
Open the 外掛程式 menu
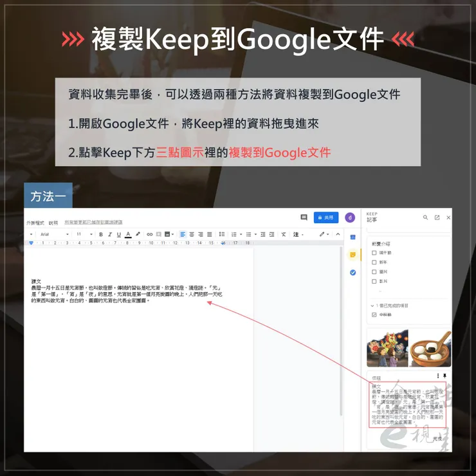coord(35,223)
